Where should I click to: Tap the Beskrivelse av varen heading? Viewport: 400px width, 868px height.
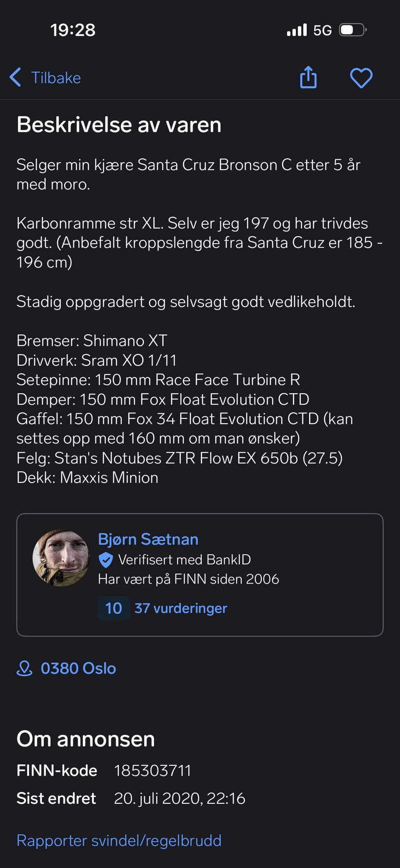(x=119, y=125)
